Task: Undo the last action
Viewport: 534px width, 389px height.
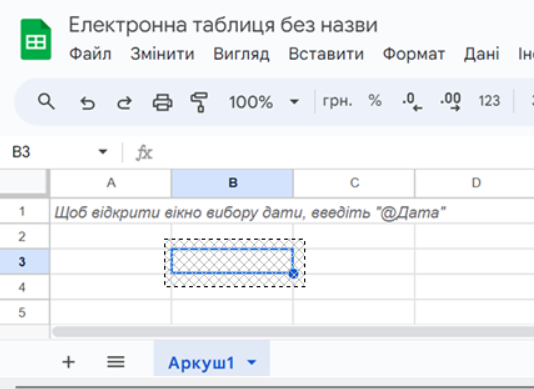Action: (x=87, y=102)
